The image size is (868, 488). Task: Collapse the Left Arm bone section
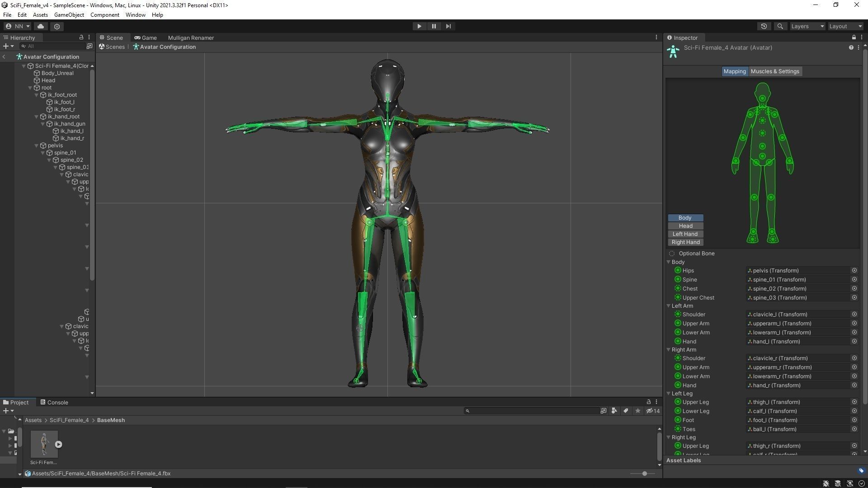pyautogui.click(x=669, y=306)
